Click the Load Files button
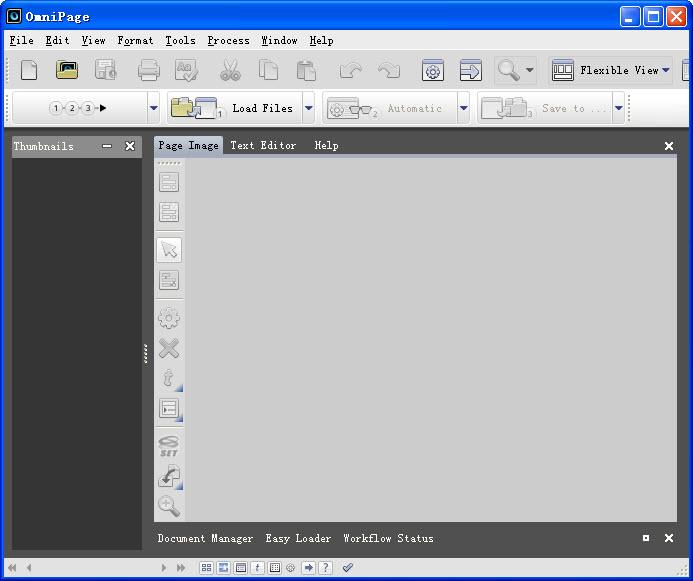Viewport: 693px width, 581px height. 235,108
